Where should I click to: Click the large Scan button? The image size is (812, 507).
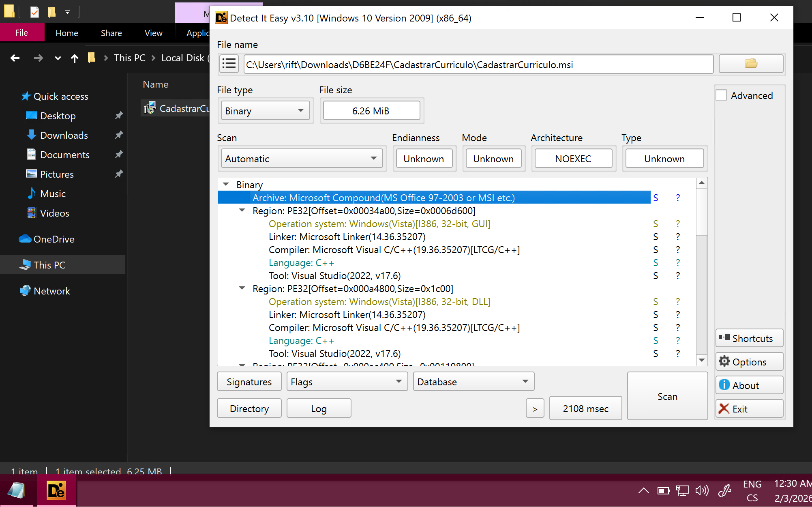pos(667,396)
